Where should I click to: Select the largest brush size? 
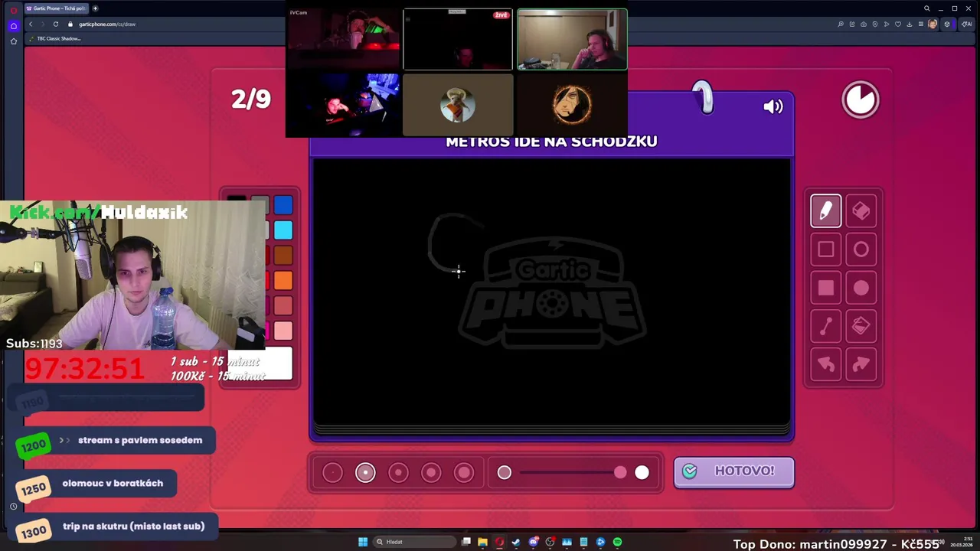(464, 473)
